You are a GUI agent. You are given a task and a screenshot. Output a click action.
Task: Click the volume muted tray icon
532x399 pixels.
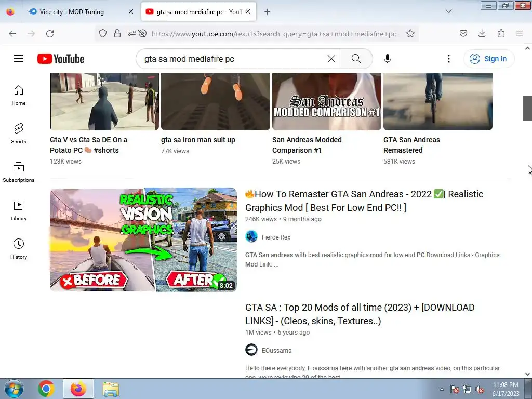(480, 390)
